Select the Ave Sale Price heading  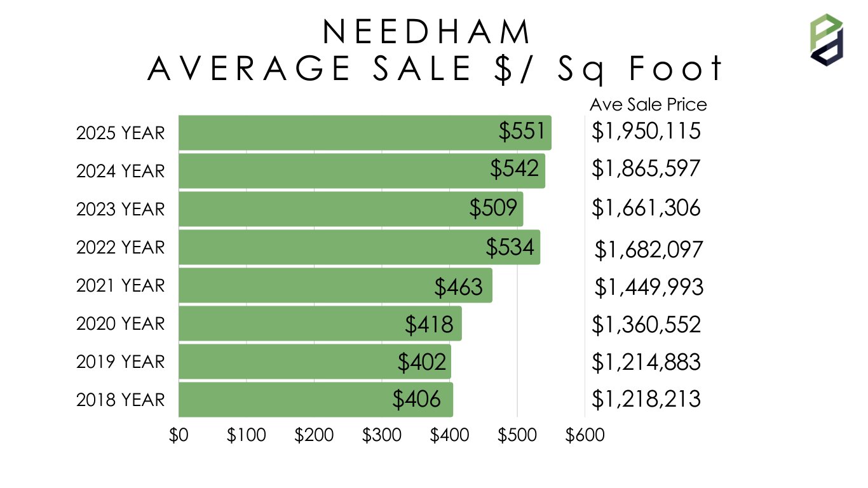(x=648, y=104)
